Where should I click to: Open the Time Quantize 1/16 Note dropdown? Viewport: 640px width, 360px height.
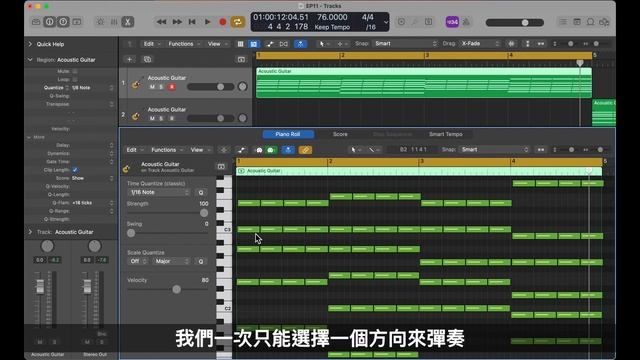point(159,192)
